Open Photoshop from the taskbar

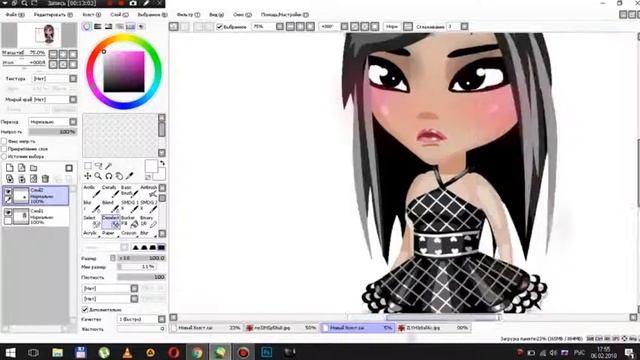point(267,352)
